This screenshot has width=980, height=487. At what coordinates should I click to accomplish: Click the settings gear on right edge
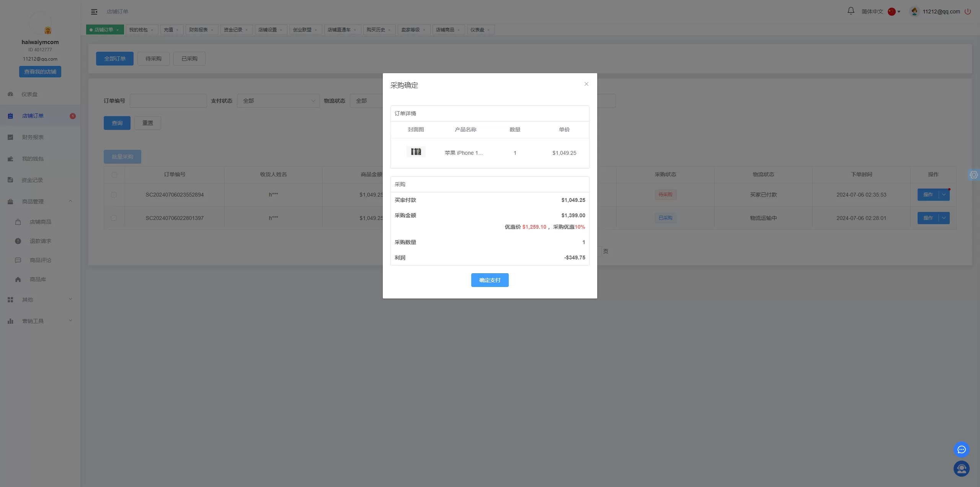point(973,175)
